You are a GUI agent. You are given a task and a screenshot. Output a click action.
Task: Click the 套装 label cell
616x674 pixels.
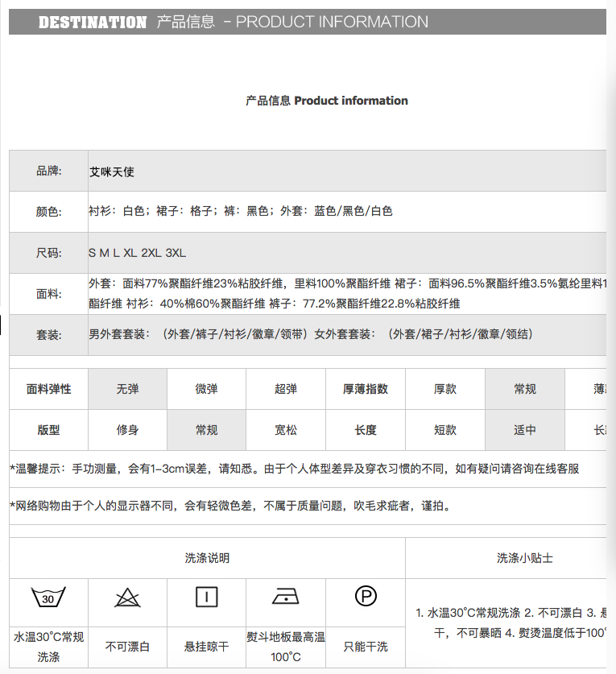pos(48,335)
